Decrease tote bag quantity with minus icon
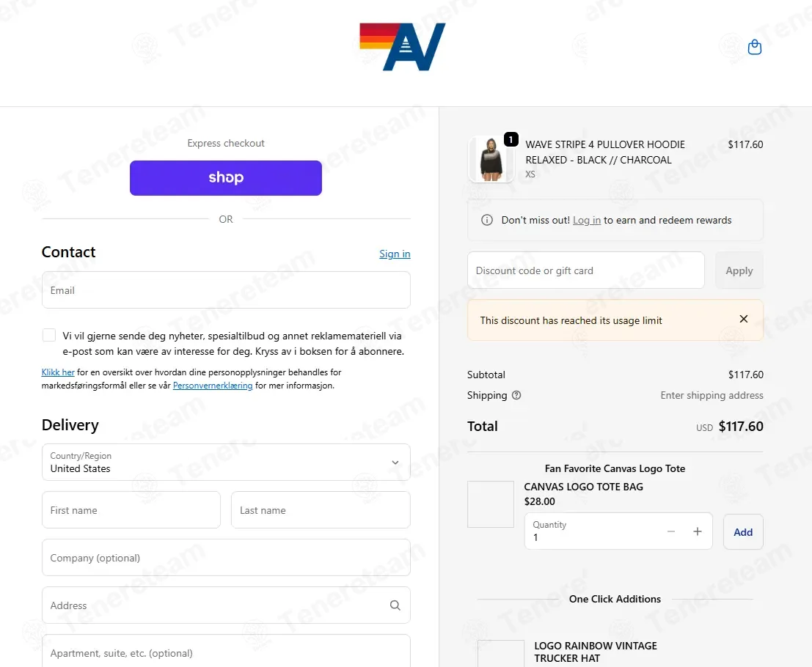This screenshot has height=667, width=812. [670, 531]
